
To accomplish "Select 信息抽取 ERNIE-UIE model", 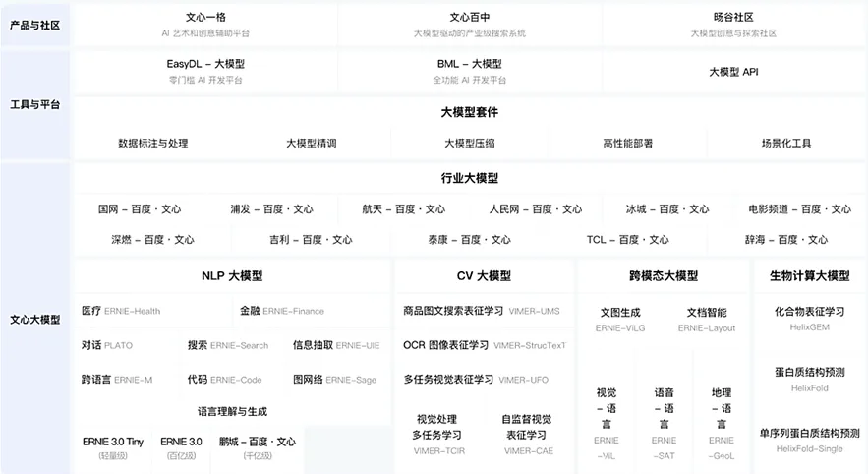I will pos(336,345).
